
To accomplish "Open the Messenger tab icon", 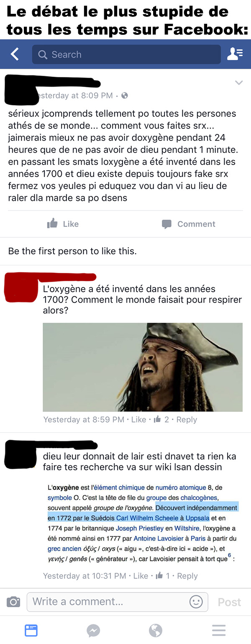I will [93, 630].
